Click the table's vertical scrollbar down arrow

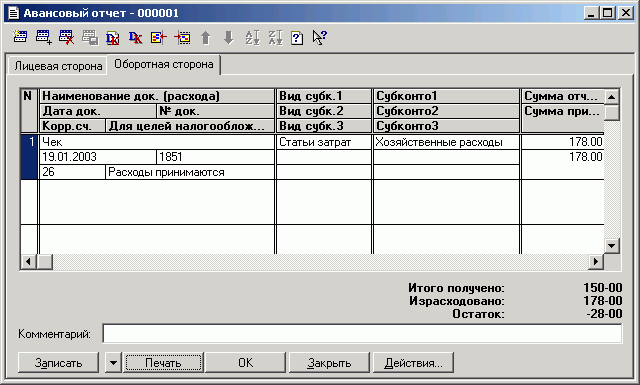pos(611,246)
